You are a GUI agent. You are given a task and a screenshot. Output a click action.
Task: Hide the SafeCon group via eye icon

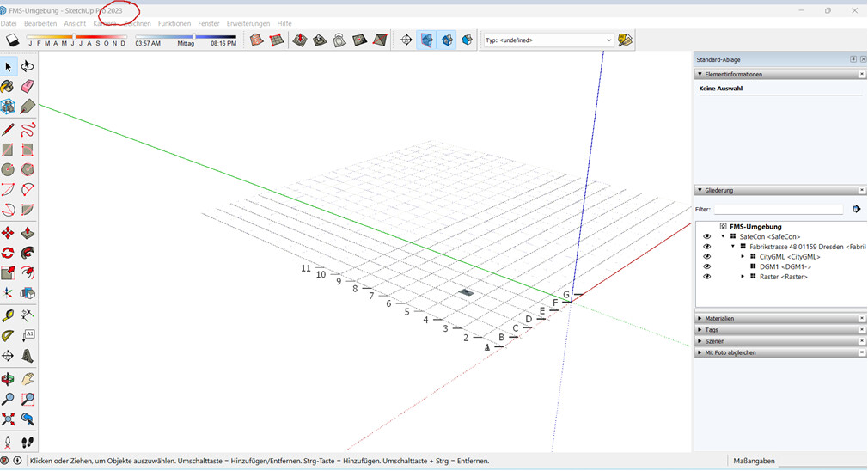[x=707, y=236]
